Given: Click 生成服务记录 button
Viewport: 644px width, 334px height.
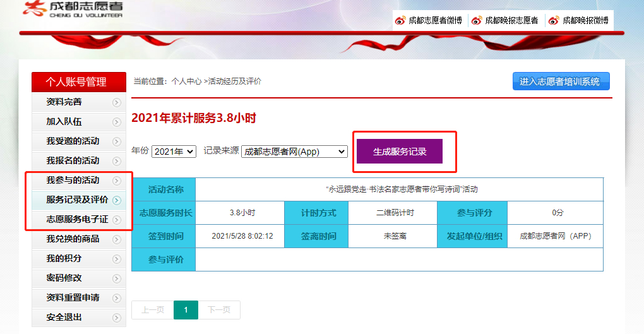Looking at the screenshot, I should pyautogui.click(x=400, y=151).
